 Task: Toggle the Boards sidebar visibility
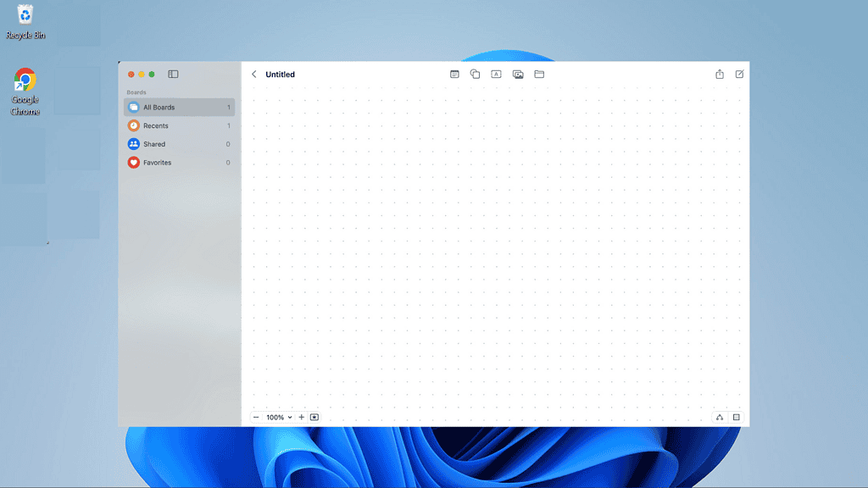point(173,74)
